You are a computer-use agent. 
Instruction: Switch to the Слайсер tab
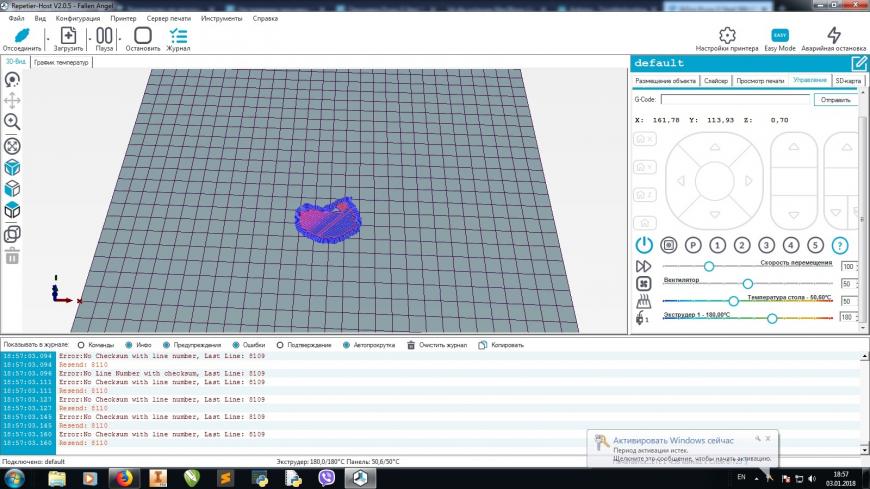715,80
